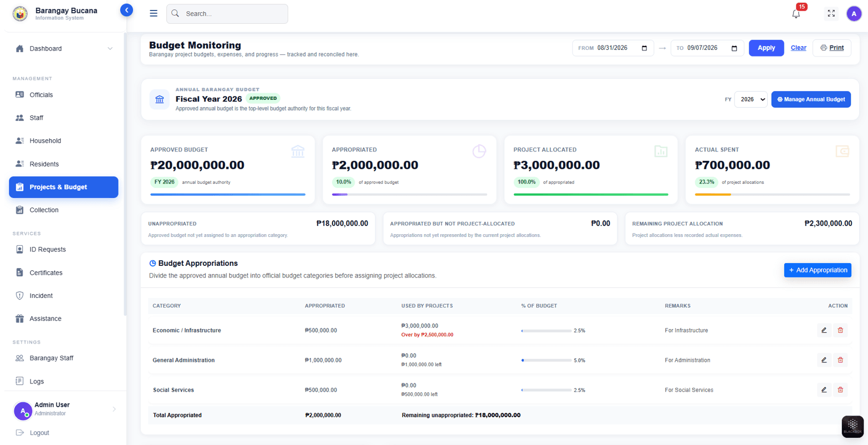Delete the Social Services appropriation

click(x=840, y=390)
